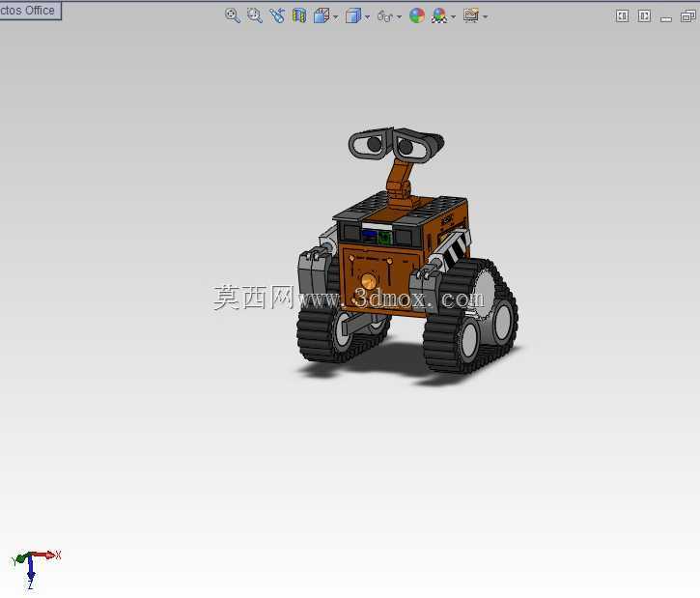This screenshot has width=700, height=598.
Task: Click the green Y axis of the triad
Action: (19, 558)
